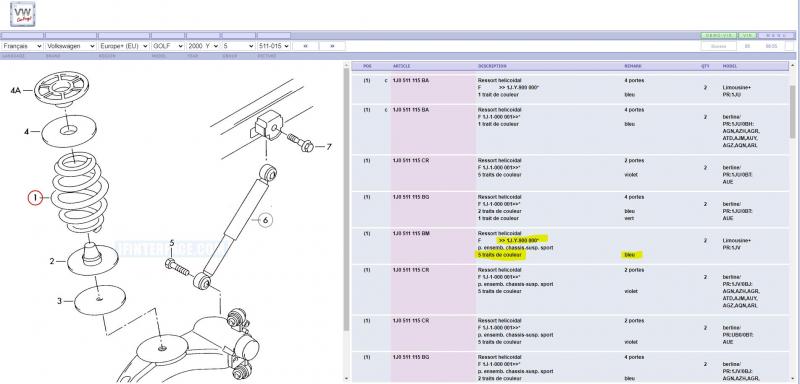The height and width of the screenshot is (384, 800).
Task: Select coil spring callout number 1
Action: pos(35,198)
